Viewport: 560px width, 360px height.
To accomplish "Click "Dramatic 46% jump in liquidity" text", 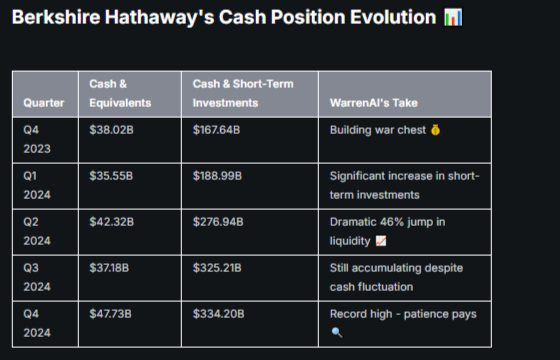I will (388, 231).
